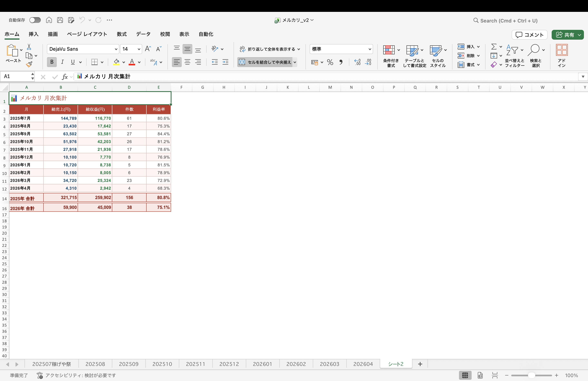This screenshot has height=381, width=588.
Task: Click the accessibility status message
Action: pos(77,375)
